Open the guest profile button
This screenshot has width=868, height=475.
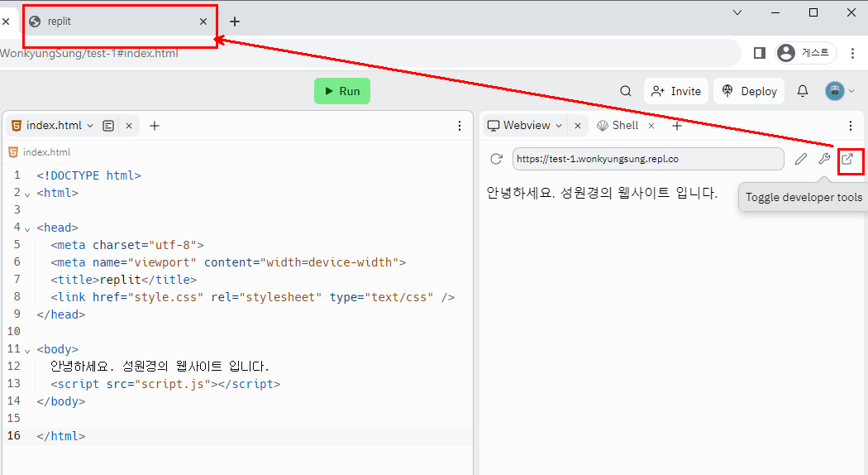(x=805, y=53)
